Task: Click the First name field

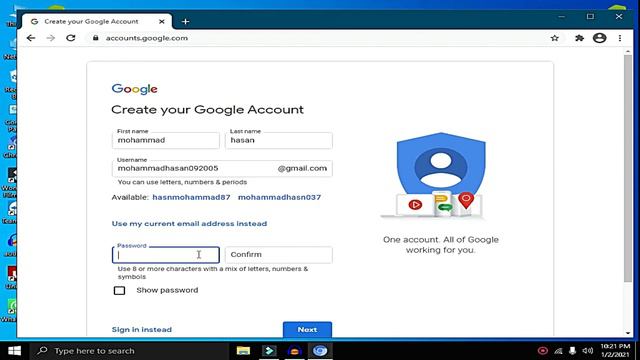Action: click(x=166, y=140)
